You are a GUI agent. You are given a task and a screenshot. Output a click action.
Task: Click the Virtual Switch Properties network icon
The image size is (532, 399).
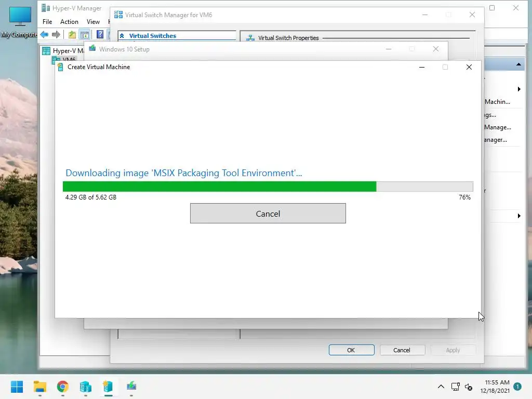250,38
